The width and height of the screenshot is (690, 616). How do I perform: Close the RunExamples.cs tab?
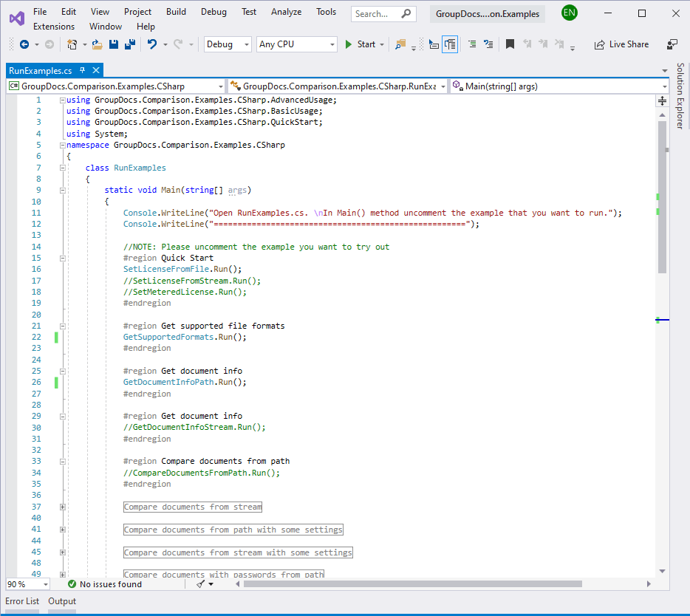(x=96, y=70)
